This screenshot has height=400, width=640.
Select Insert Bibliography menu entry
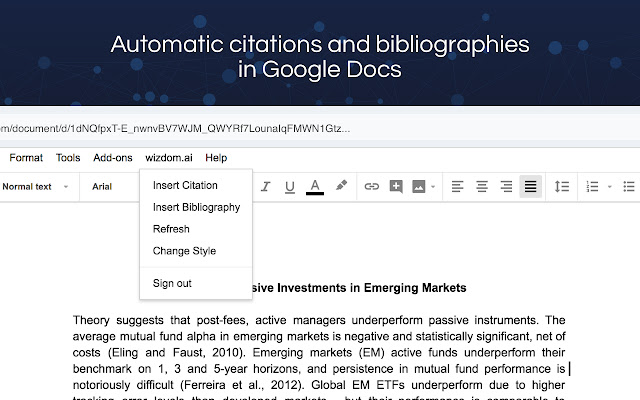pos(196,207)
